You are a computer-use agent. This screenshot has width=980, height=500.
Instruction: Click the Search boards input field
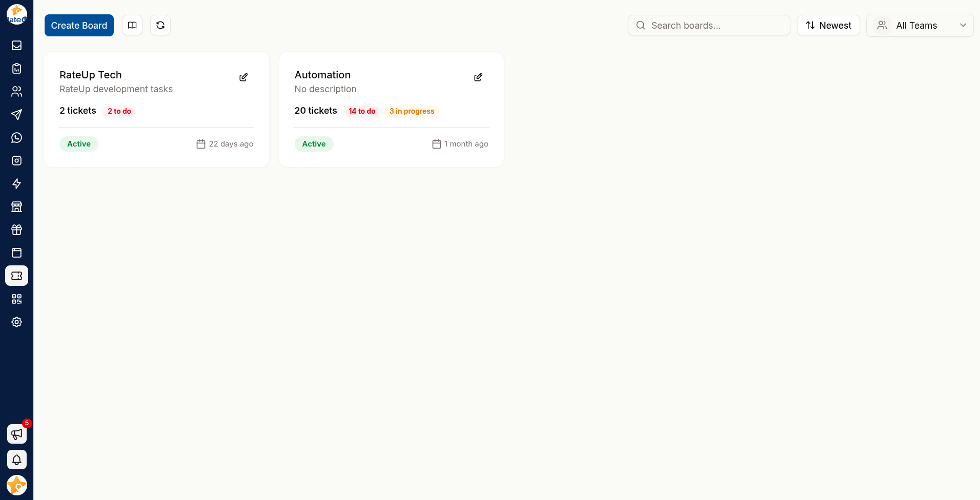coord(709,25)
